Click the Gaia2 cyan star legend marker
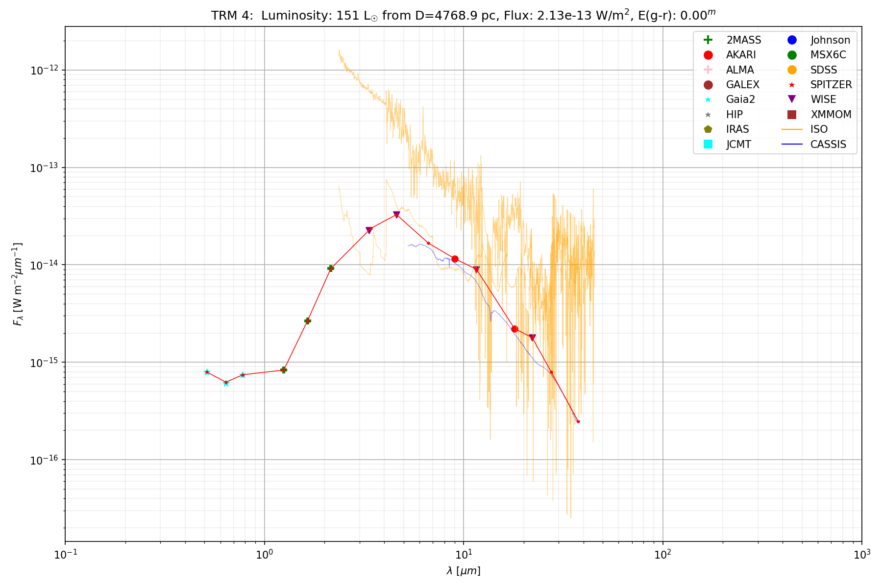Screen dimensions: 882x588 pos(708,99)
